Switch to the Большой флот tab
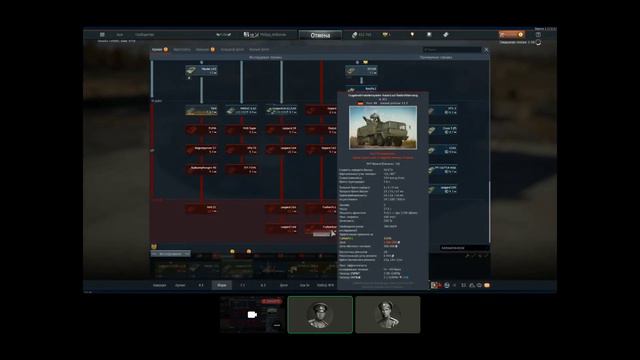Screen dimensions: 640x360 [x=232, y=49]
